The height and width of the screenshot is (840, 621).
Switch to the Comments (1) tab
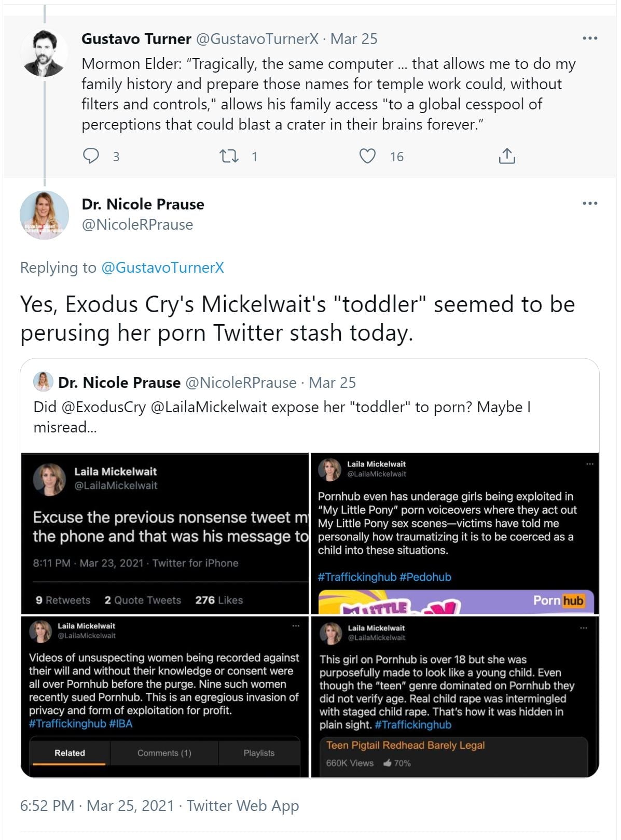pos(164,753)
